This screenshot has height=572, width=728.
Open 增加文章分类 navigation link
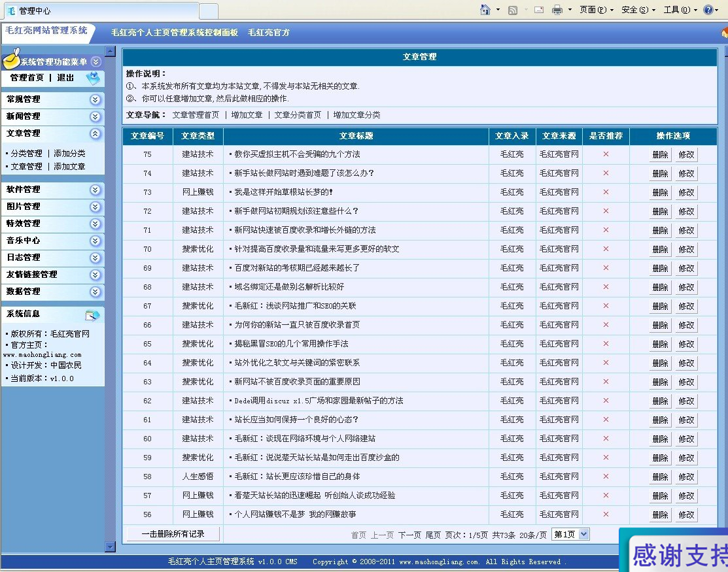356,115
